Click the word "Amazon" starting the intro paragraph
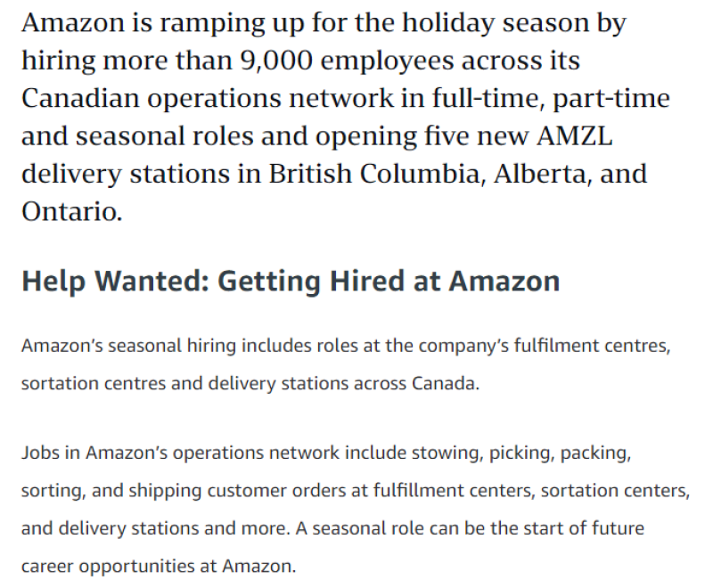Screen dimensions: 713x588 [72, 22]
